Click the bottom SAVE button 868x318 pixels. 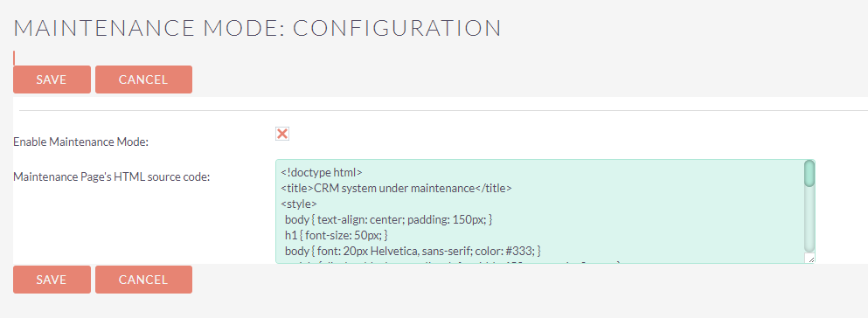click(x=52, y=280)
